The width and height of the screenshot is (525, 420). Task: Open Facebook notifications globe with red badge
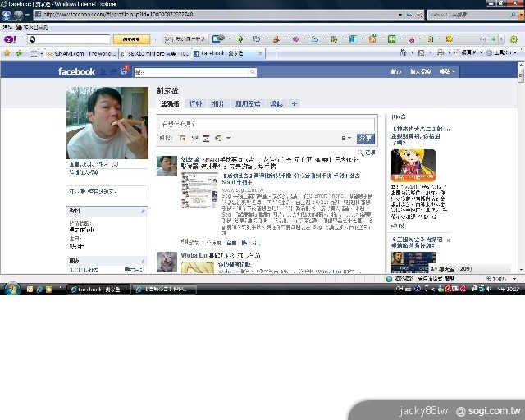click(124, 71)
